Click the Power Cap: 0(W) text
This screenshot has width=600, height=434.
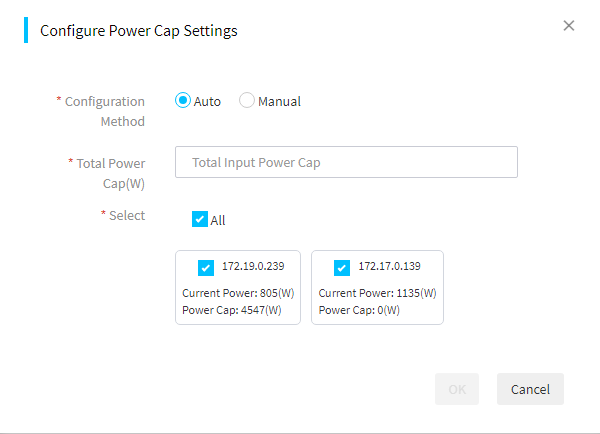coord(359,310)
